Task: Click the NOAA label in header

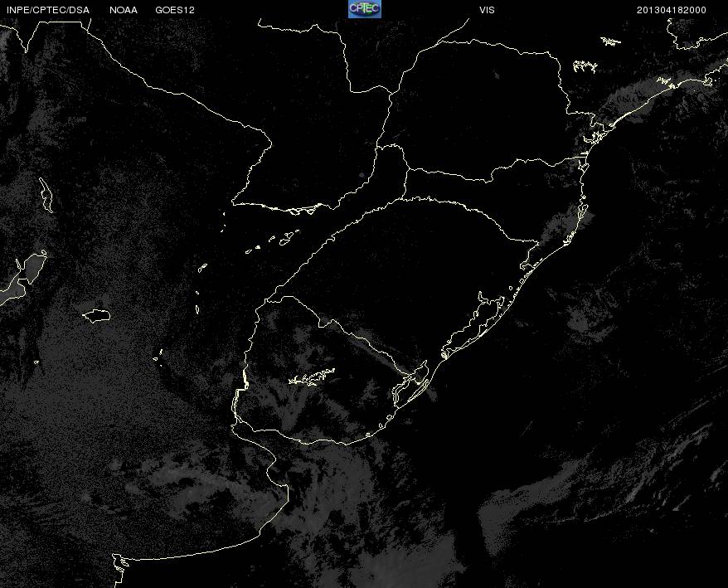Action: [124, 10]
